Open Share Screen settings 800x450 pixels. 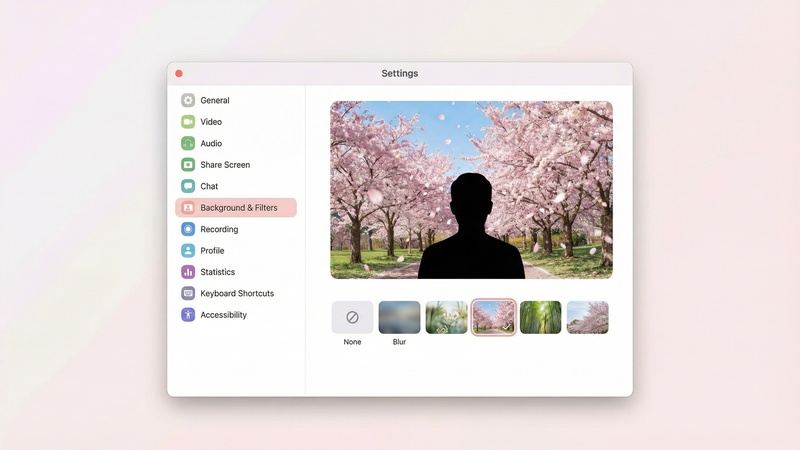click(225, 165)
